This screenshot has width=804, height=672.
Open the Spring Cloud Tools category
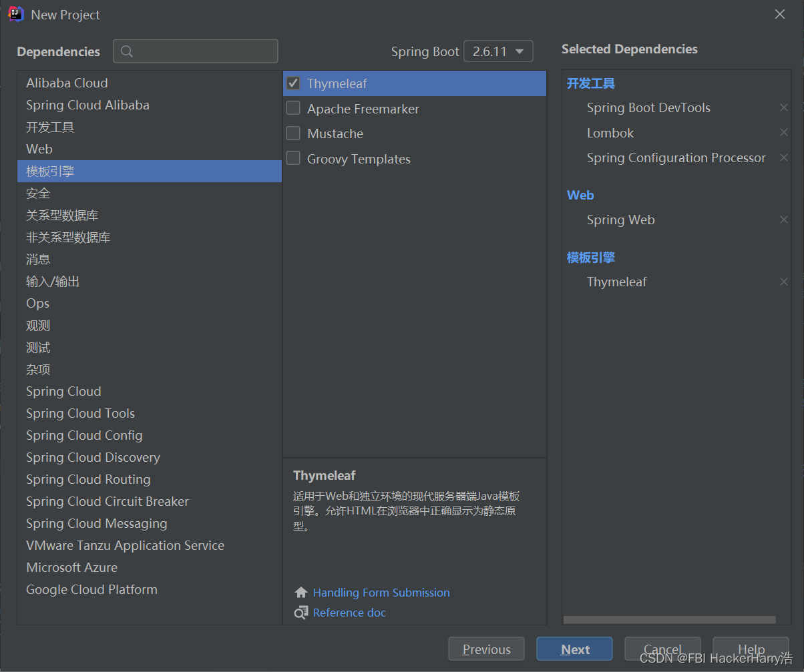[x=150, y=413]
